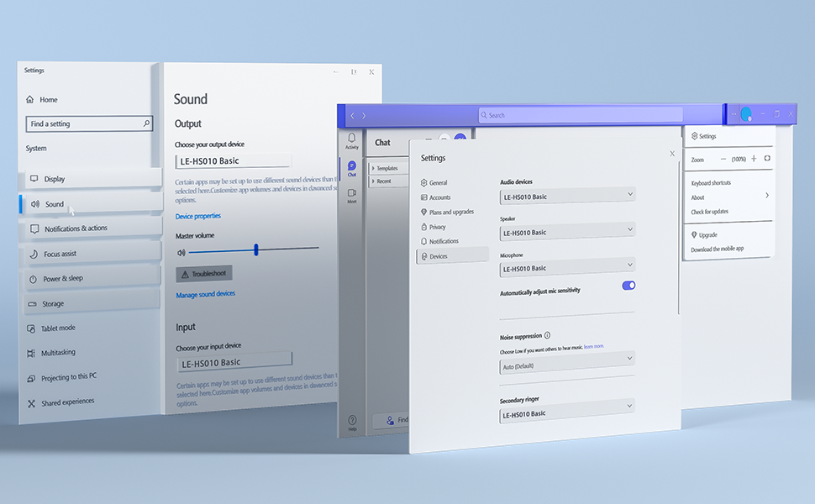Open Manage sound devices link
Viewport: 815px width, 504px height.
pos(205,294)
